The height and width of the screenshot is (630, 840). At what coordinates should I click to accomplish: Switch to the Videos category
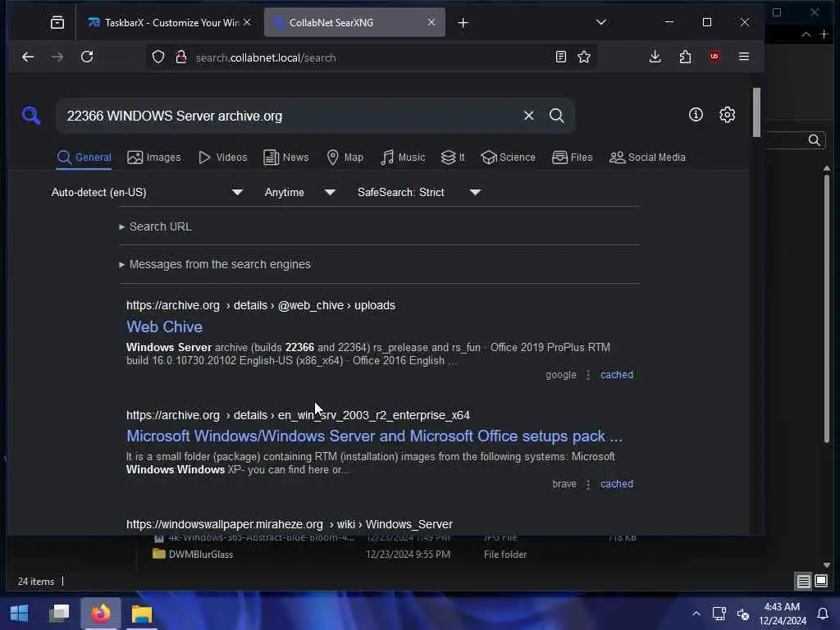tap(223, 157)
